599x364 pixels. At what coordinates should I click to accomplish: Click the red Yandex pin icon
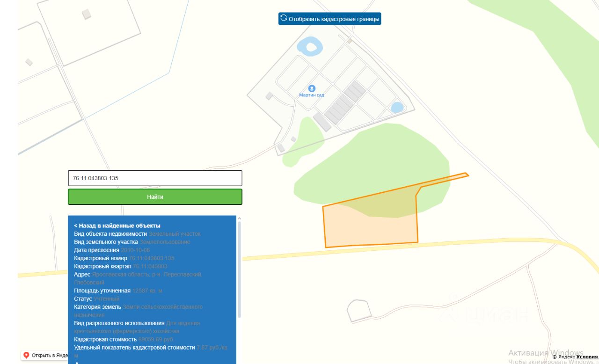(26, 355)
